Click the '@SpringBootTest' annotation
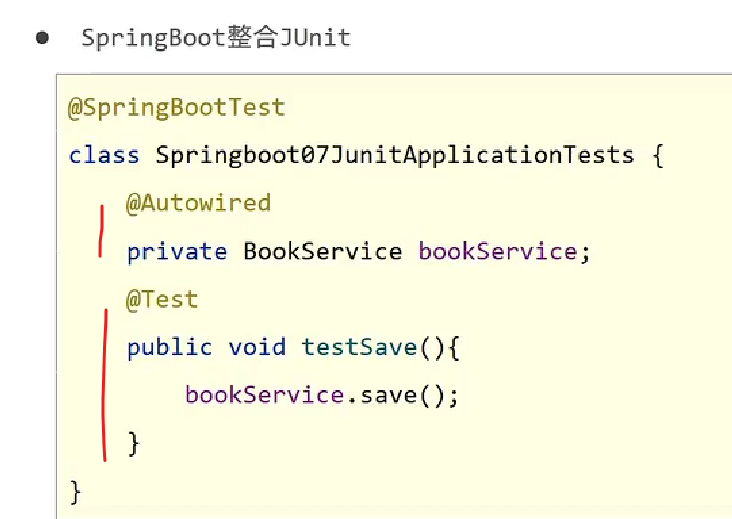The height and width of the screenshot is (519, 732). pos(176,108)
